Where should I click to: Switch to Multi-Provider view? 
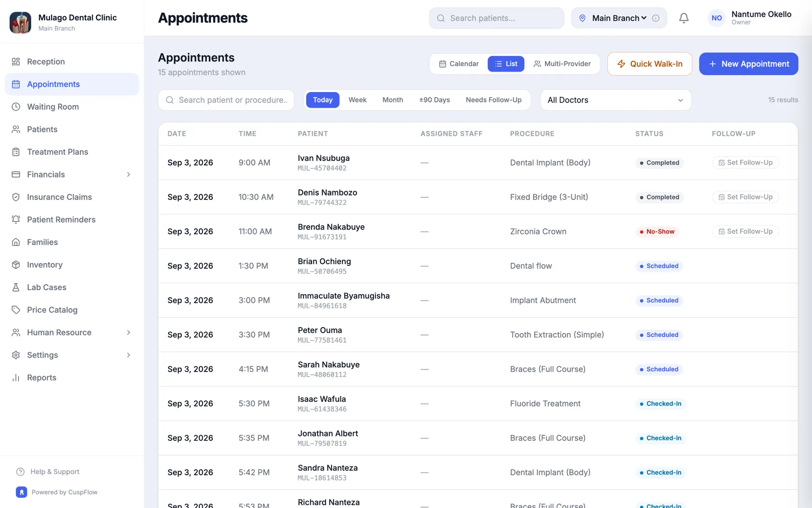562,64
